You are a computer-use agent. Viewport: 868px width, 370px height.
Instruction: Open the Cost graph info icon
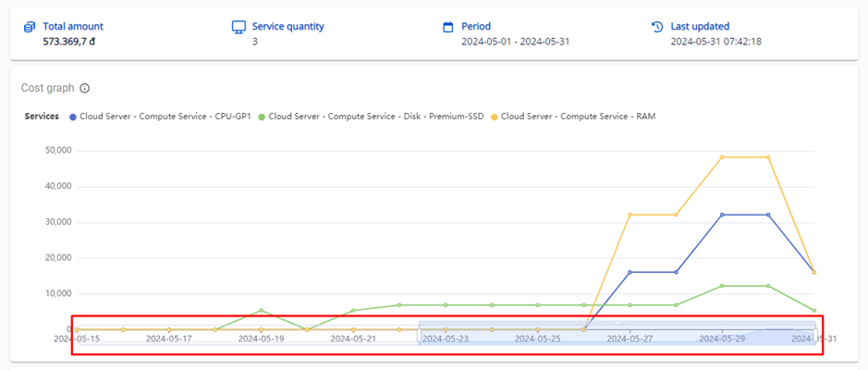point(84,89)
